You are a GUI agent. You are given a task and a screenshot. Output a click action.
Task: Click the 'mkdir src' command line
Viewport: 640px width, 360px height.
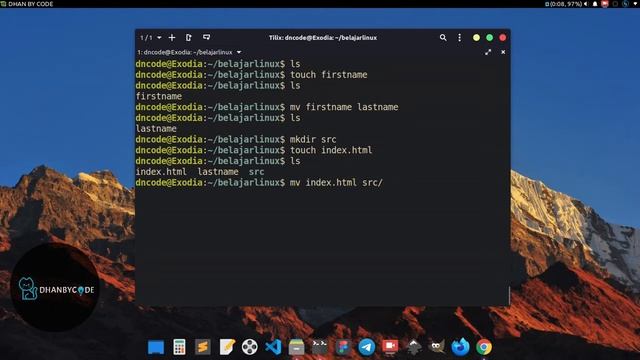coord(236,139)
